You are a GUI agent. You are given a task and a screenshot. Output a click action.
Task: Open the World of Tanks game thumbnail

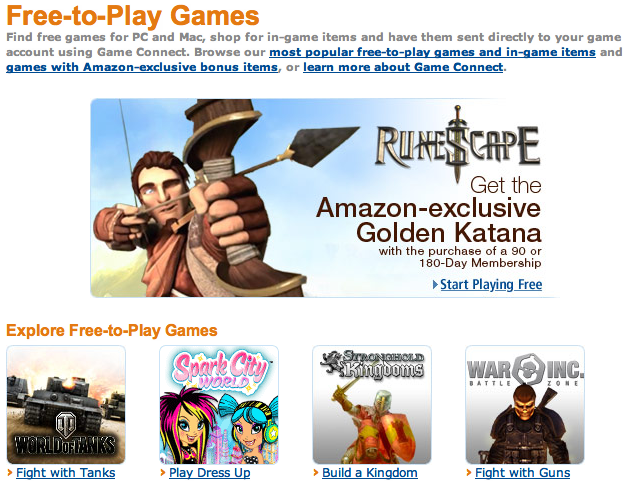pos(66,405)
